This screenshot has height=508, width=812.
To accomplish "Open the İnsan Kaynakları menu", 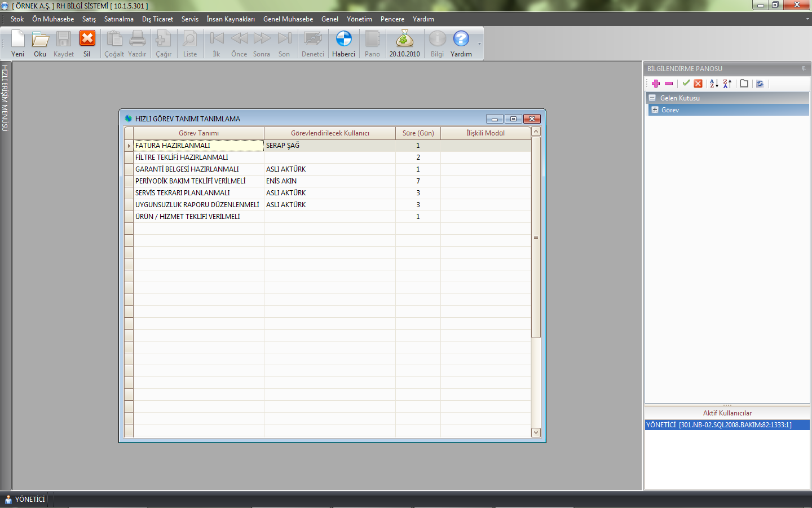I will [230, 19].
